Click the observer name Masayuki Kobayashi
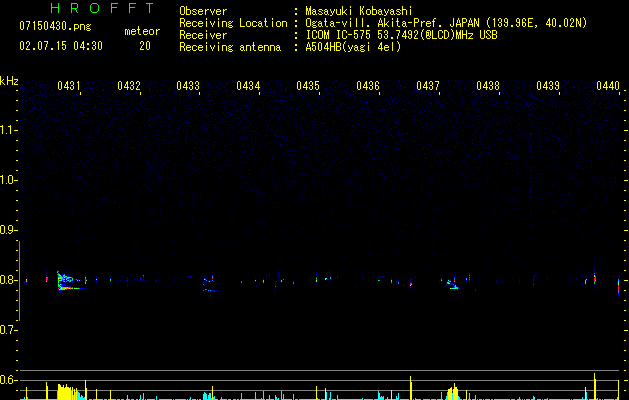This screenshot has height=400, width=629. click(x=359, y=11)
